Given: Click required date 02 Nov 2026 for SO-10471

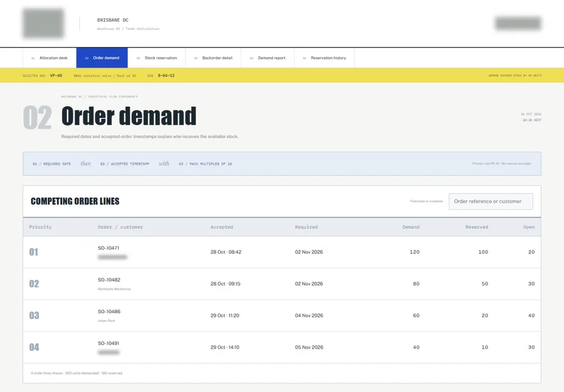Looking at the screenshot, I should [309, 252].
